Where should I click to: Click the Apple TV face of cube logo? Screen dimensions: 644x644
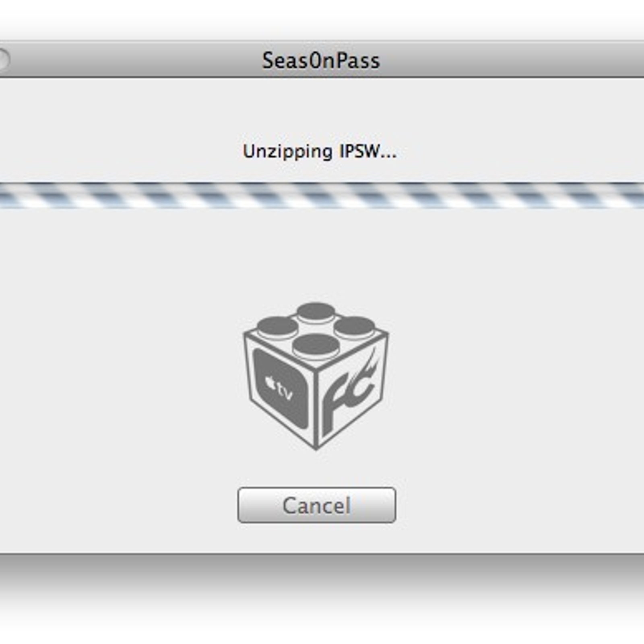pos(281,389)
